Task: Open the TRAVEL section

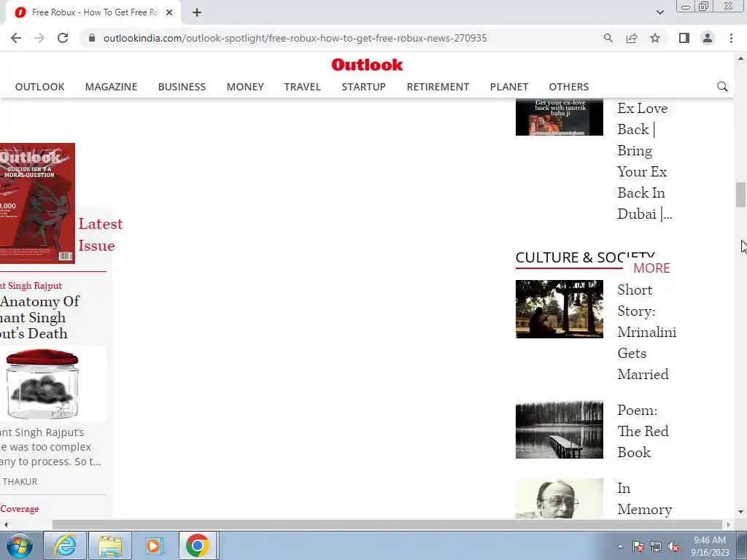Action: pos(302,87)
